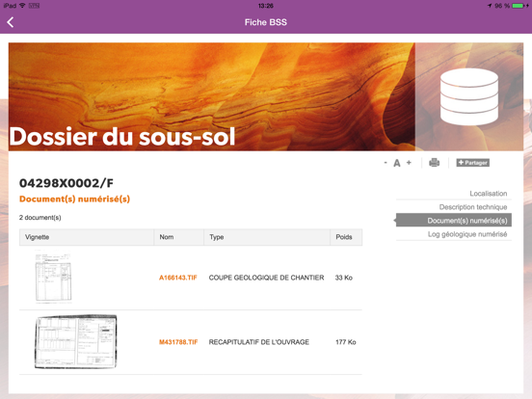
Task: Increase font size with plus sign
Action: pos(409,163)
